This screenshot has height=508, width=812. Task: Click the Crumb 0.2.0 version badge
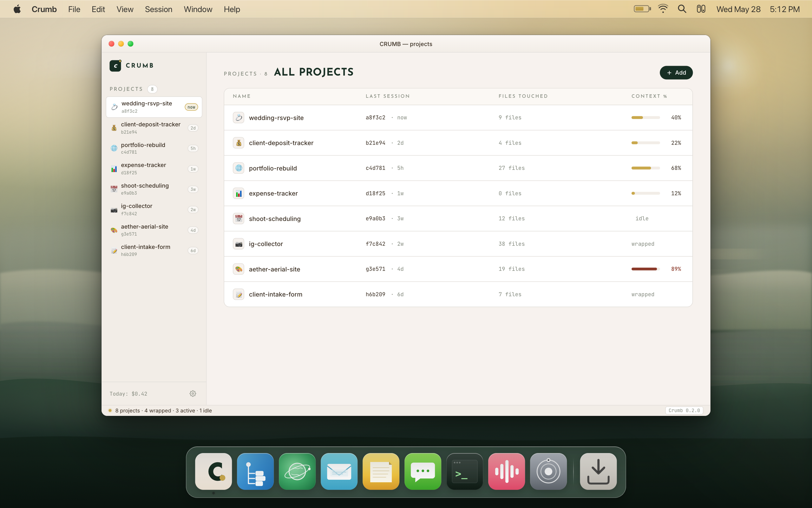click(x=684, y=411)
